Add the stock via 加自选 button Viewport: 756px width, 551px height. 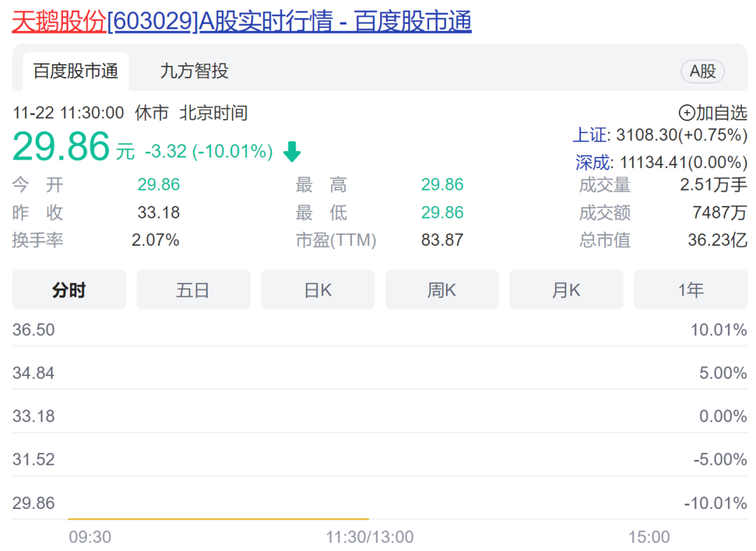point(713,113)
